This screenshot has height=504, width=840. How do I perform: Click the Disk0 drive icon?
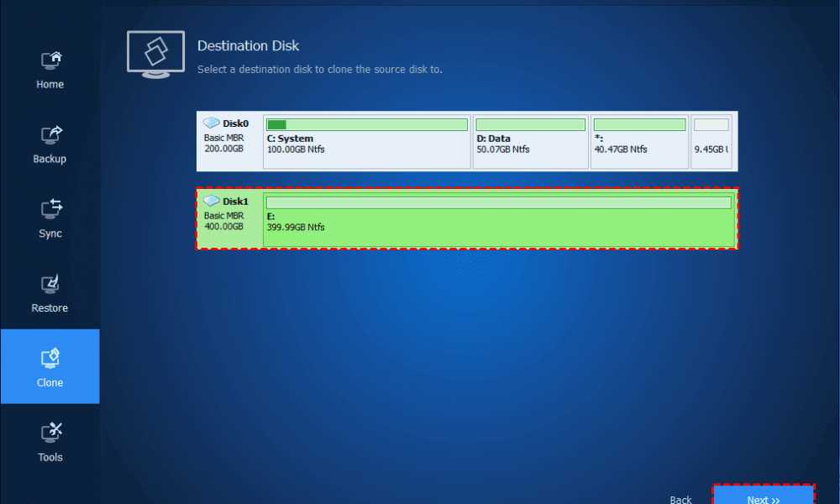click(212, 123)
